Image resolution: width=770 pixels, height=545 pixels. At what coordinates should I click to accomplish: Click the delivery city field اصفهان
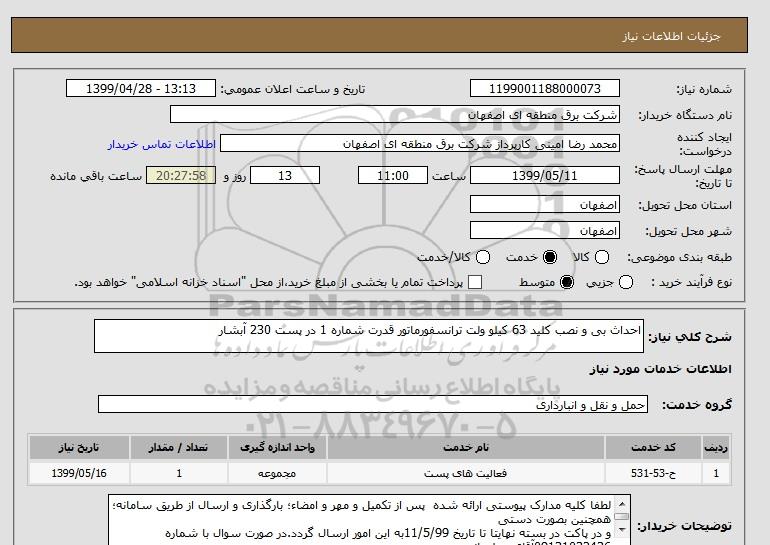click(x=545, y=230)
